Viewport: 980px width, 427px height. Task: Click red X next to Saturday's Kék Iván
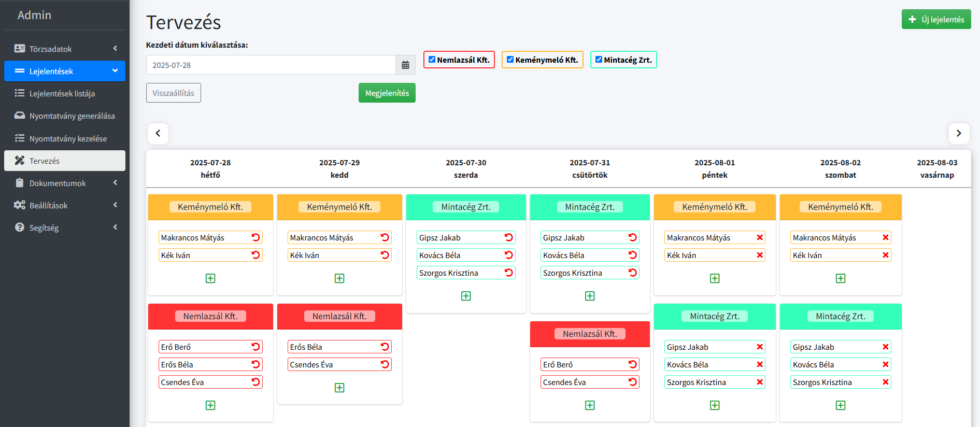coord(885,255)
